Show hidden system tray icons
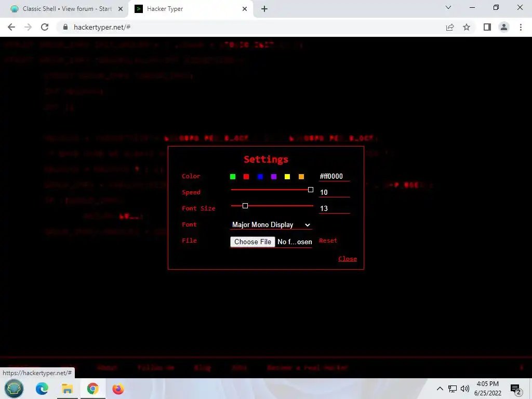 coord(440,389)
